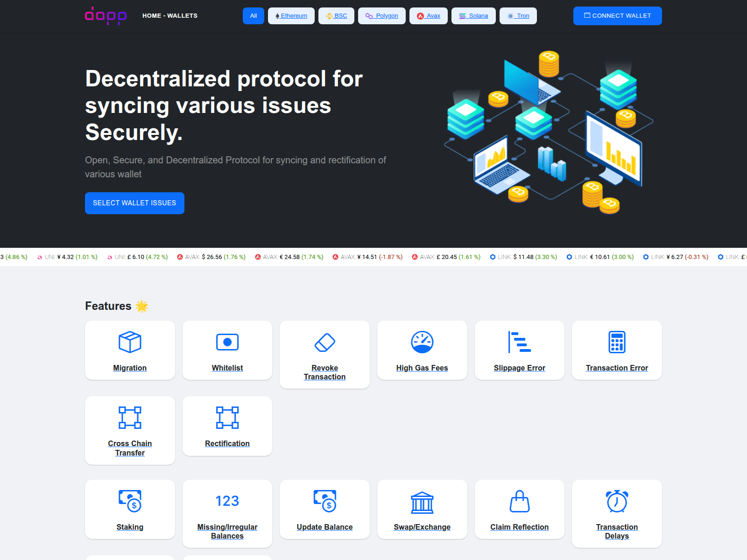Image resolution: width=747 pixels, height=560 pixels.
Task: Open the Slippage Error link
Action: click(x=520, y=368)
